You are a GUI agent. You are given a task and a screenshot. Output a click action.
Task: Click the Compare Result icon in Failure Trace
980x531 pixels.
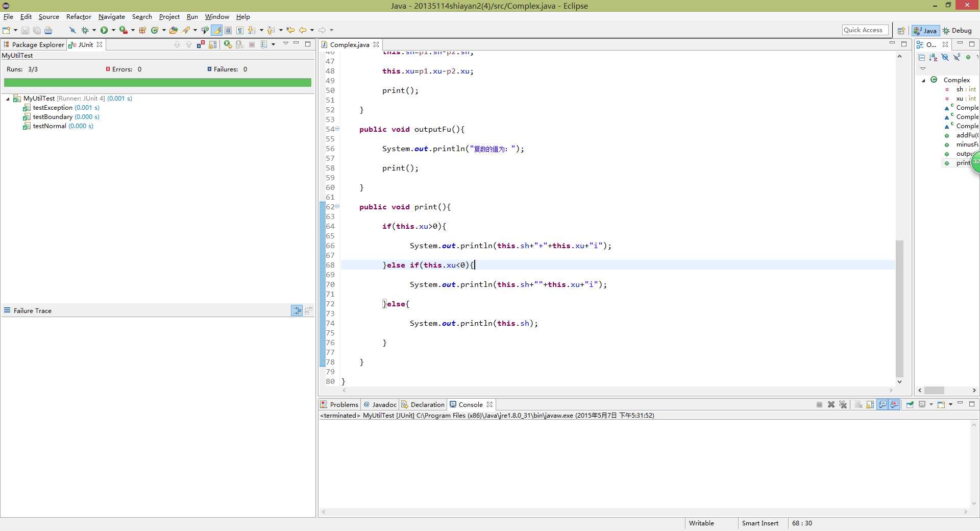click(x=308, y=310)
